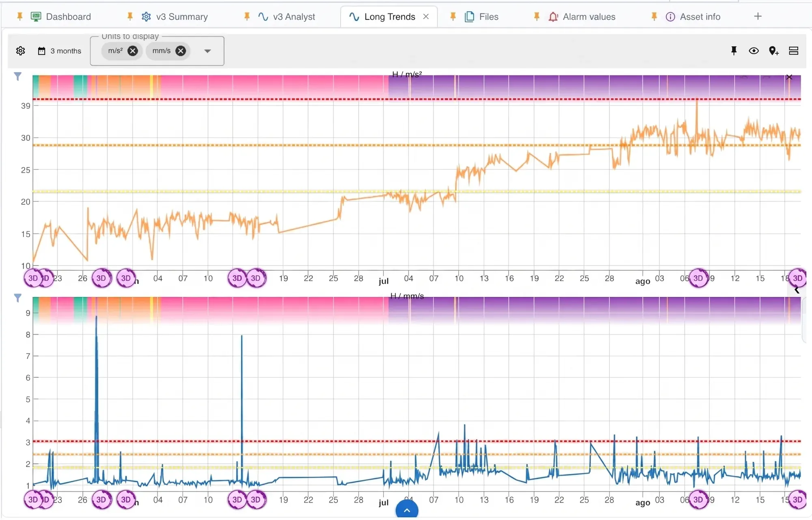
Task: Toggle the eye visibility icon
Action: [754, 51]
